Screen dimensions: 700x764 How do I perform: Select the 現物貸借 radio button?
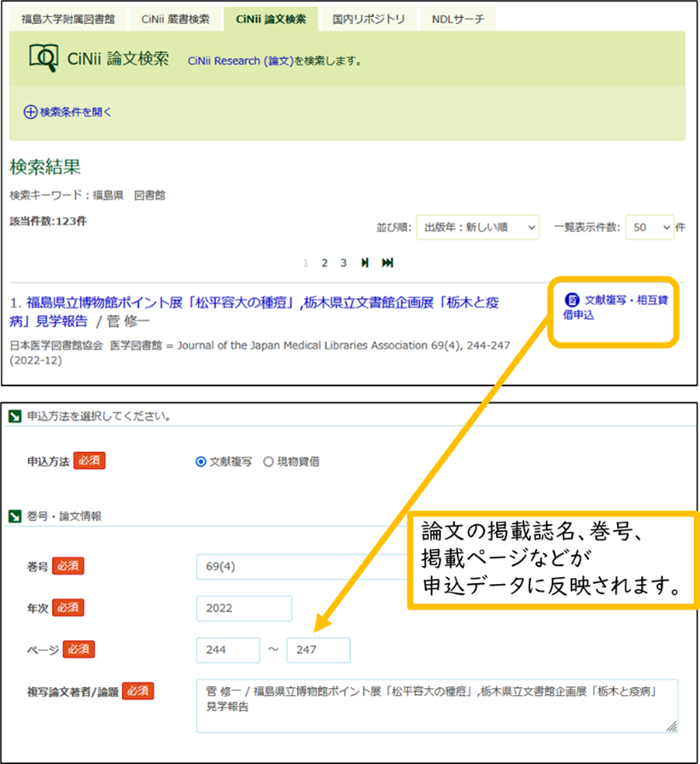268,462
